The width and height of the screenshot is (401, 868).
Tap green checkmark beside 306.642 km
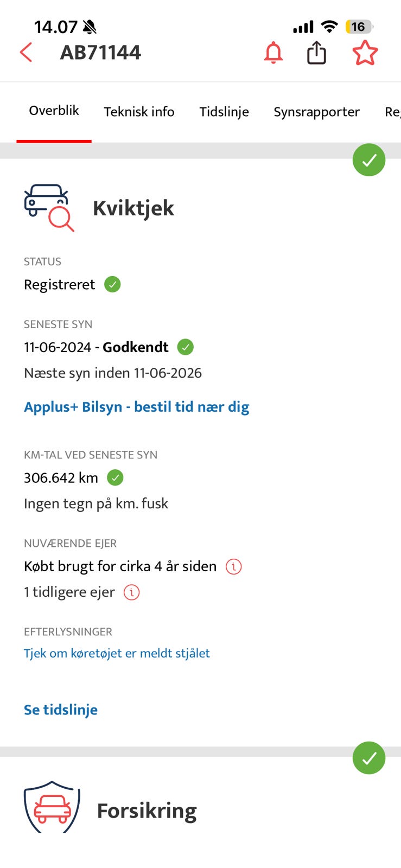point(115,478)
